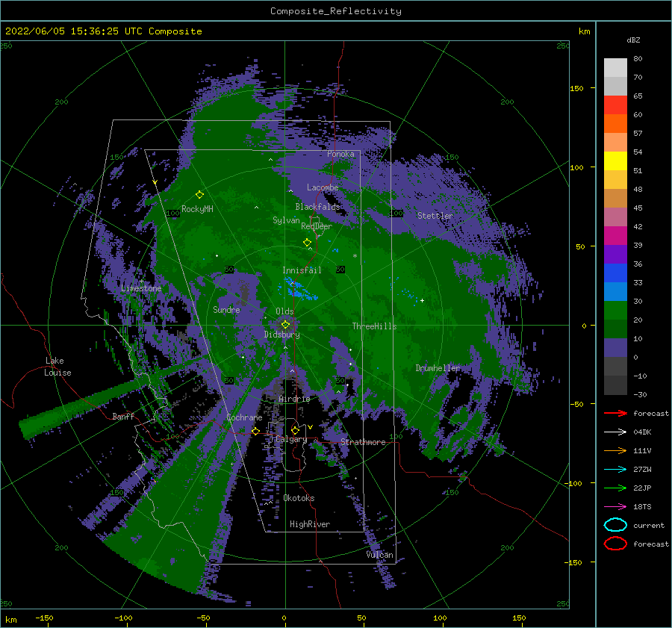Click the dBZ legend heading
The height and width of the screenshot is (628, 672).
click(633, 40)
